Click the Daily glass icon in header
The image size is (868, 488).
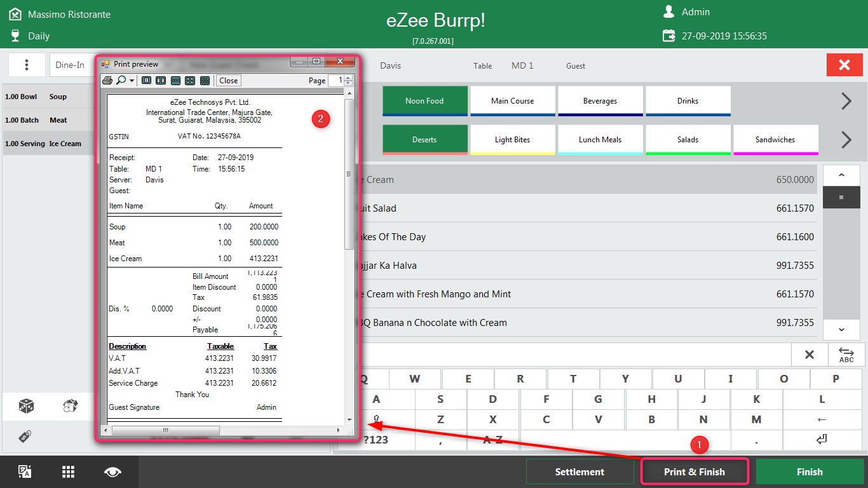tap(15, 36)
